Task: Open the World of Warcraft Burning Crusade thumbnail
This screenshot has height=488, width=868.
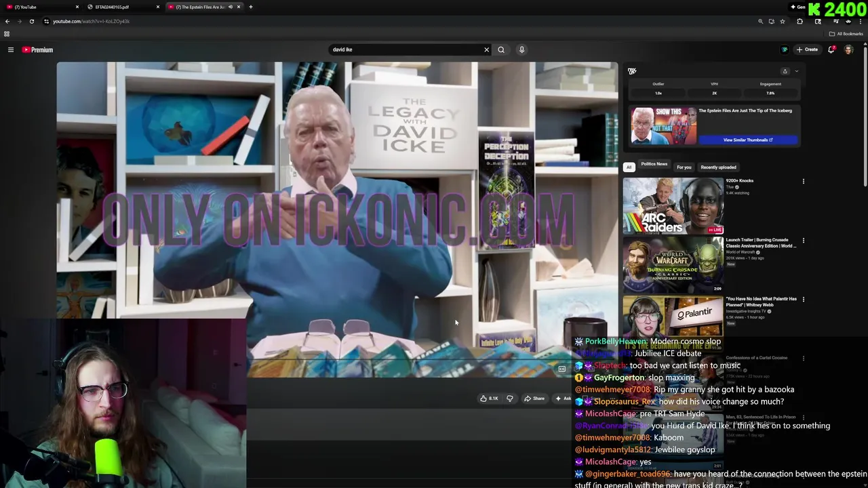Action: [673, 265]
